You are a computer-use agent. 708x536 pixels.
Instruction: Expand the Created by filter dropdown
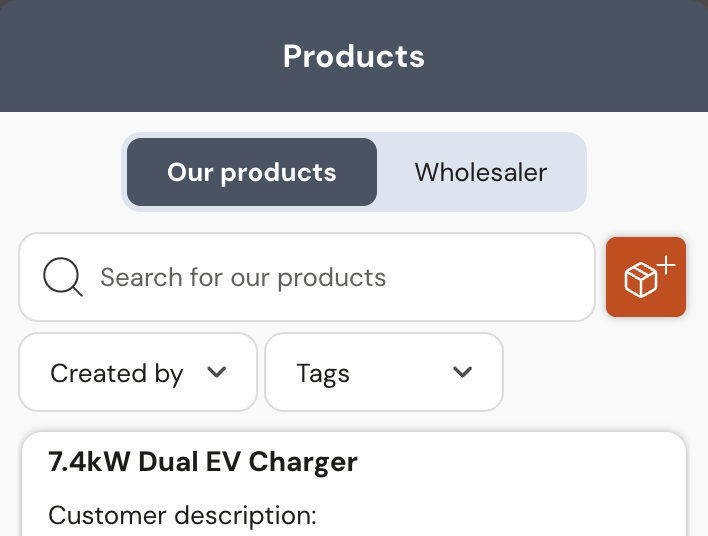coord(138,372)
